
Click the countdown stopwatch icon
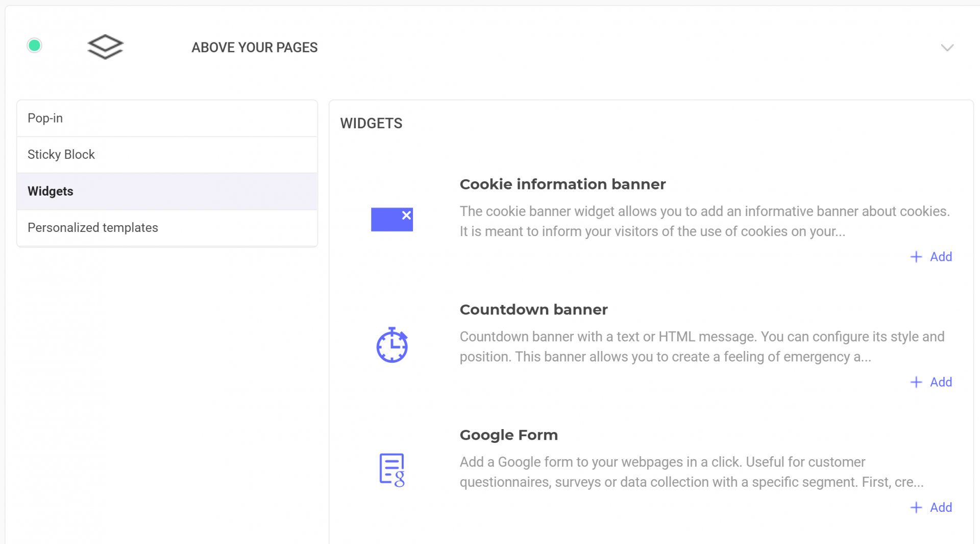pos(392,345)
